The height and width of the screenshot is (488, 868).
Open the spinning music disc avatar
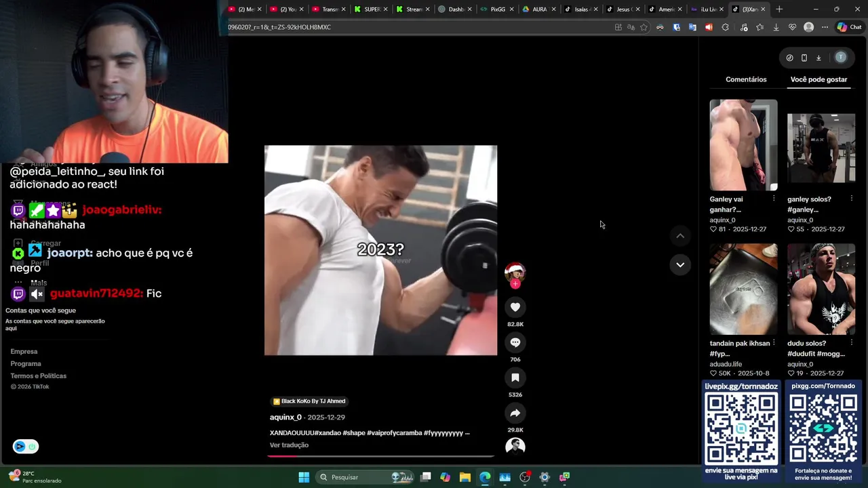coord(515,446)
